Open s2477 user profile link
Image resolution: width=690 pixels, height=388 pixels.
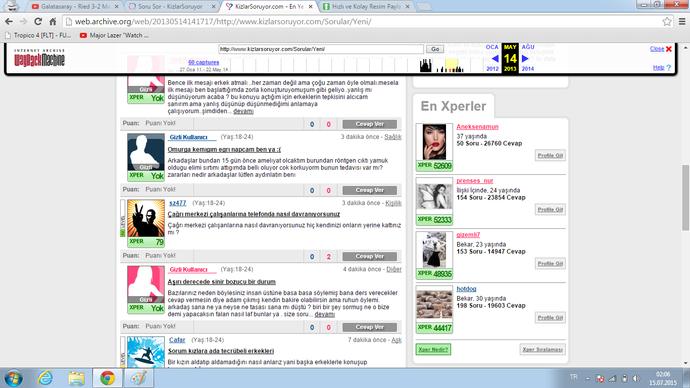tap(178, 203)
